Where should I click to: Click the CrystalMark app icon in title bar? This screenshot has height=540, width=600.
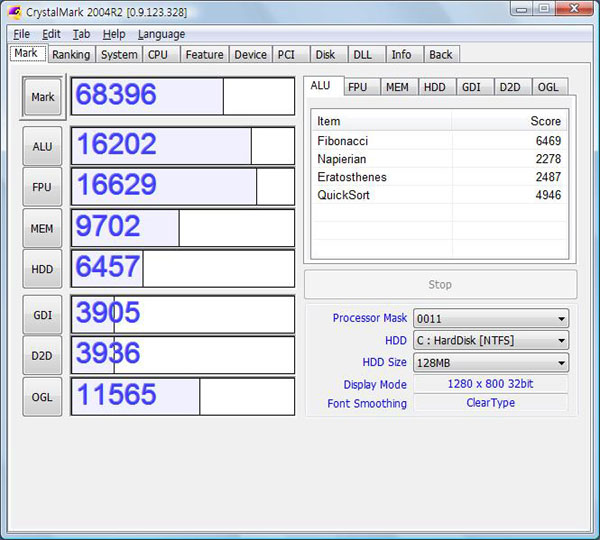coord(15,12)
